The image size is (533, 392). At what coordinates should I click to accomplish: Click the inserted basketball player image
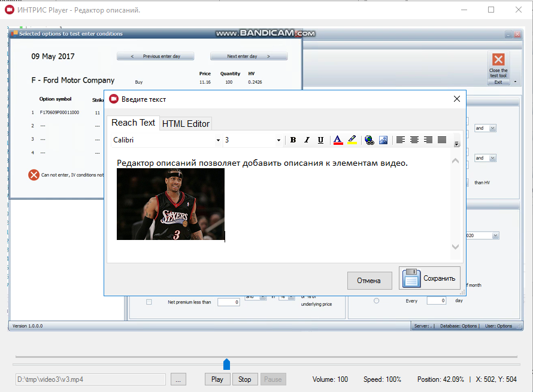(171, 204)
